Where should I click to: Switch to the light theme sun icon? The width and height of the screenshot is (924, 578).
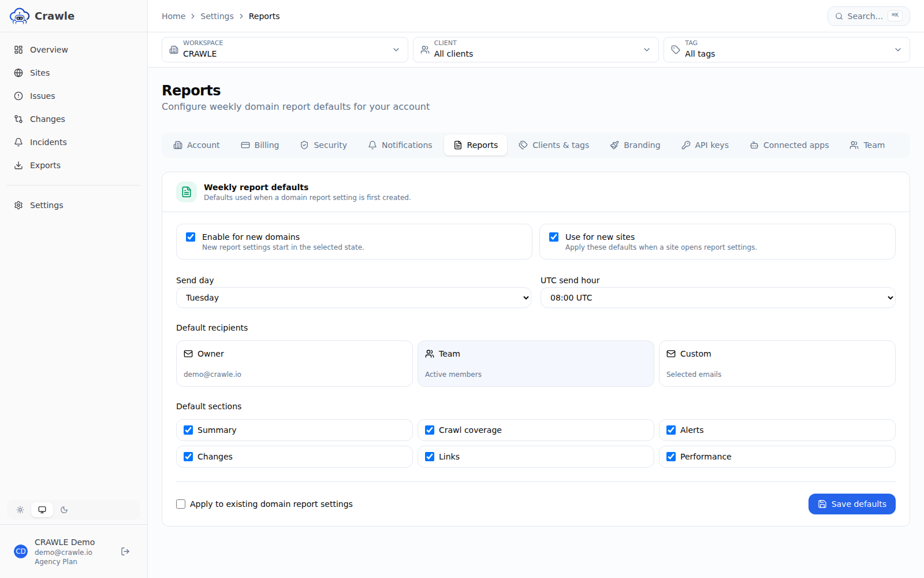point(20,510)
